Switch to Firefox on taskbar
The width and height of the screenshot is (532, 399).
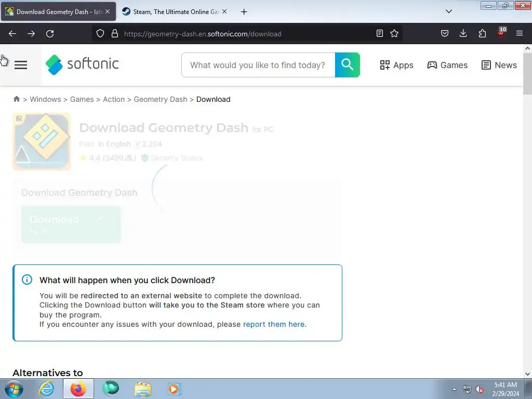click(x=78, y=389)
